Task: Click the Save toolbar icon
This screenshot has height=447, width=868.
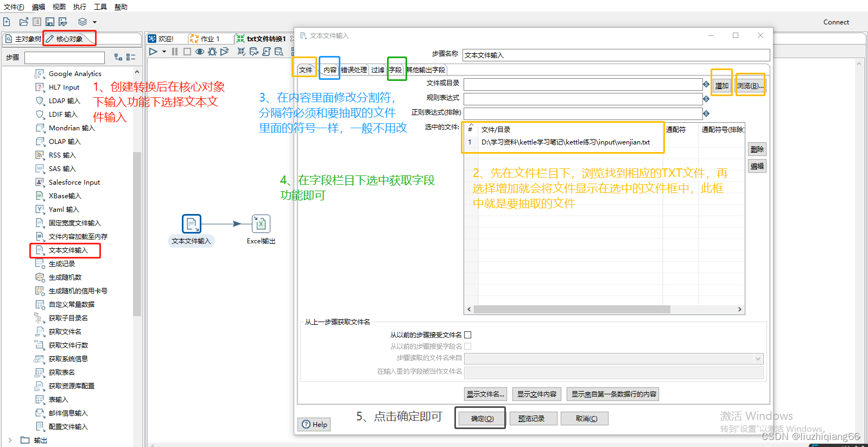Action: [x=50, y=22]
